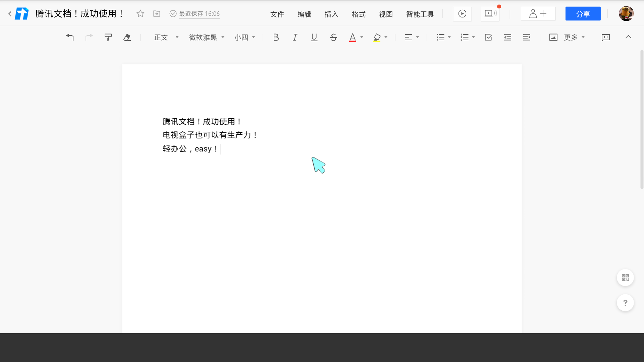Open the 插入 menu
The image size is (644, 362).
(331, 14)
